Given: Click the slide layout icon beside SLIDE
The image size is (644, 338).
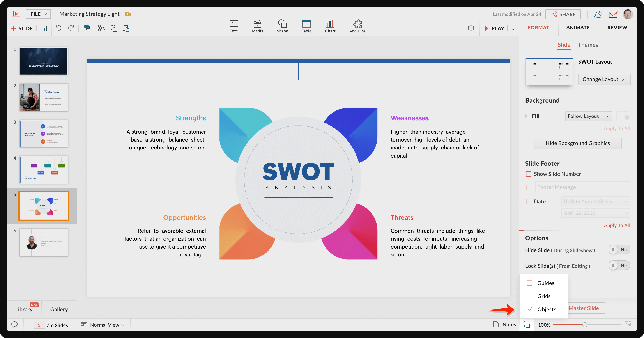Looking at the screenshot, I should (44, 28).
